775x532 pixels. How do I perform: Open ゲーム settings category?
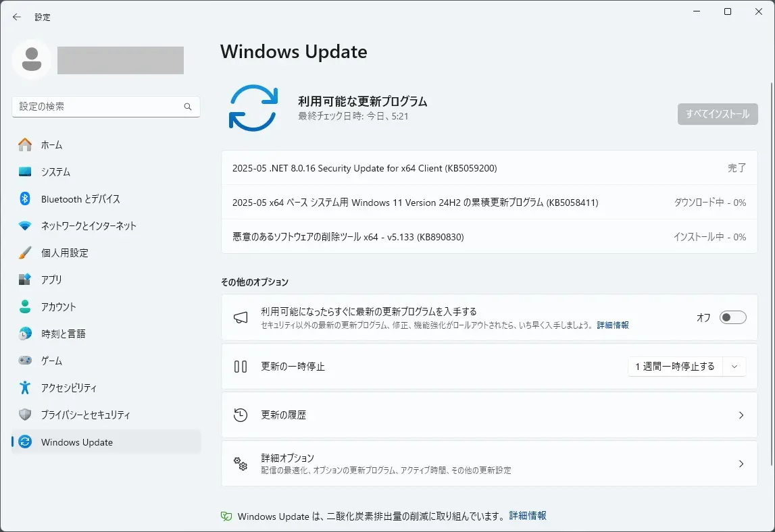[x=106, y=361]
